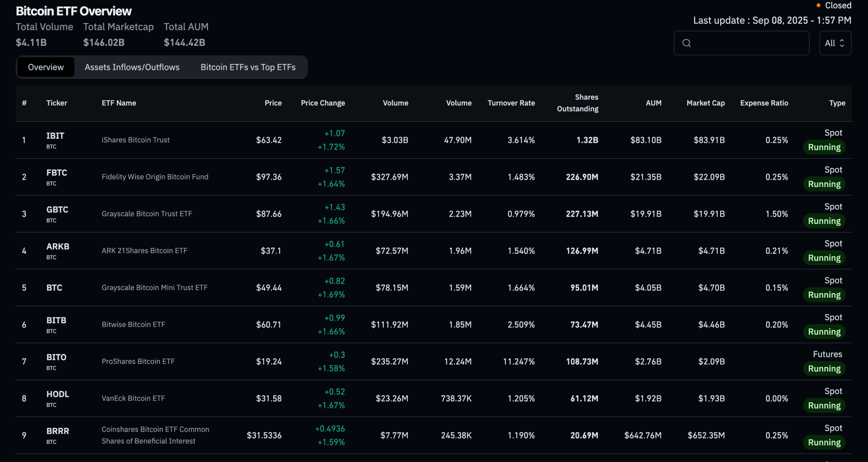Click the $144.42B total AUM value

(x=184, y=42)
